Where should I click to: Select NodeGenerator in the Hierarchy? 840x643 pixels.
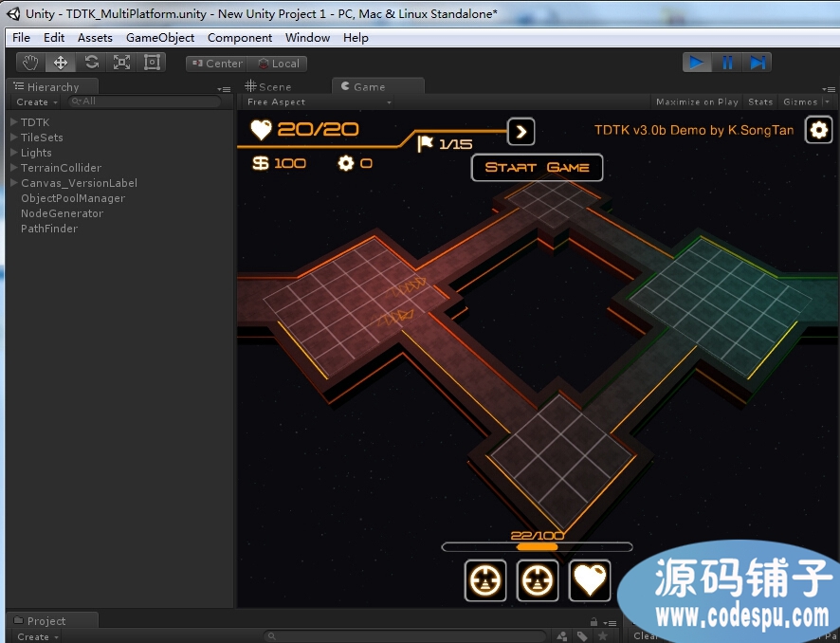[x=63, y=213]
